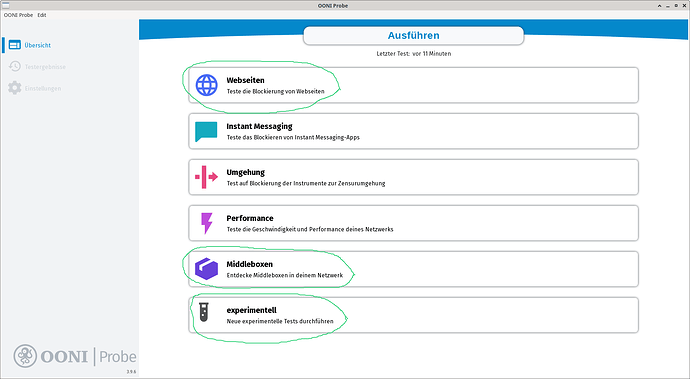Image resolution: width=690 pixels, height=379 pixels.
Task: Select the Webseiten card title
Action: (246, 80)
